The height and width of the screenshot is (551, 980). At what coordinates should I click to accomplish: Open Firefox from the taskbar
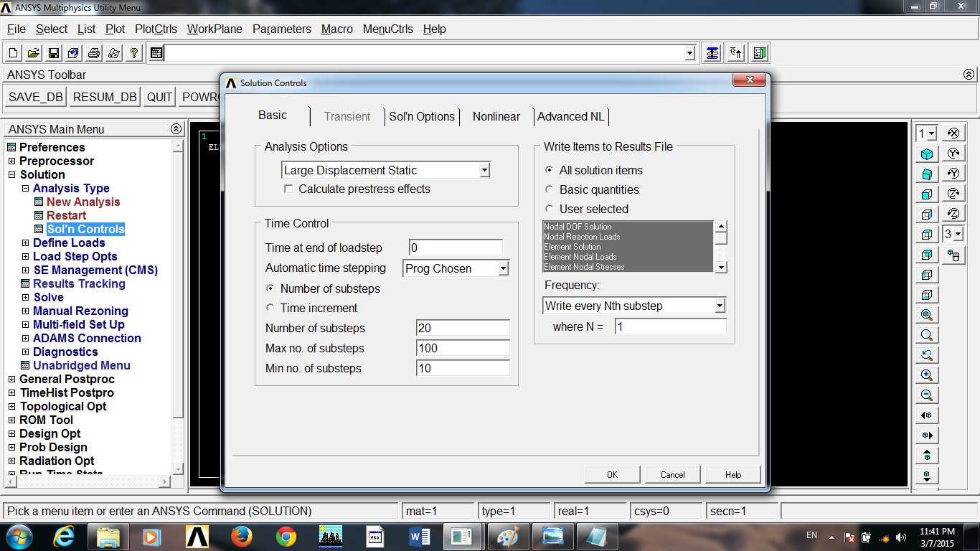(242, 536)
